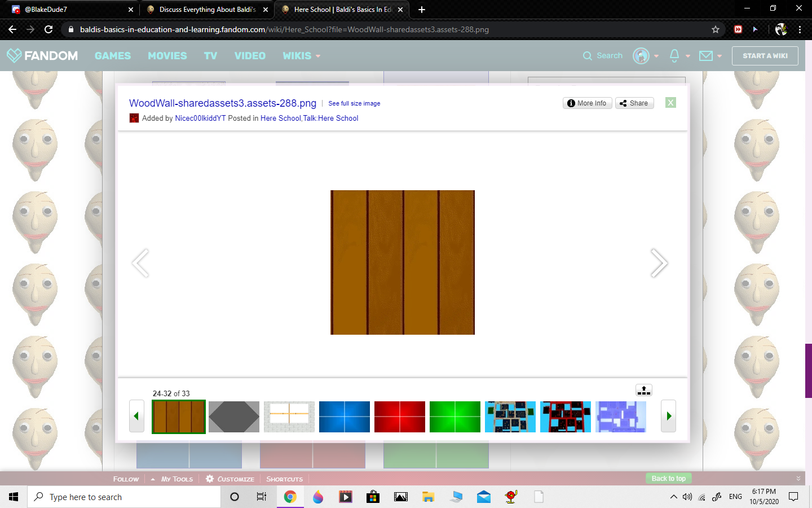Click the More Info button
This screenshot has width=812, height=508.
(587, 103)
